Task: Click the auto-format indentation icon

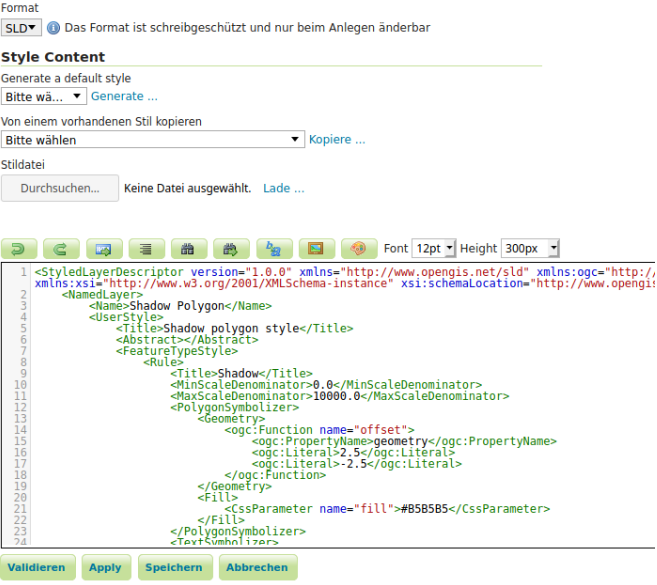Action: tap(146, 248)
